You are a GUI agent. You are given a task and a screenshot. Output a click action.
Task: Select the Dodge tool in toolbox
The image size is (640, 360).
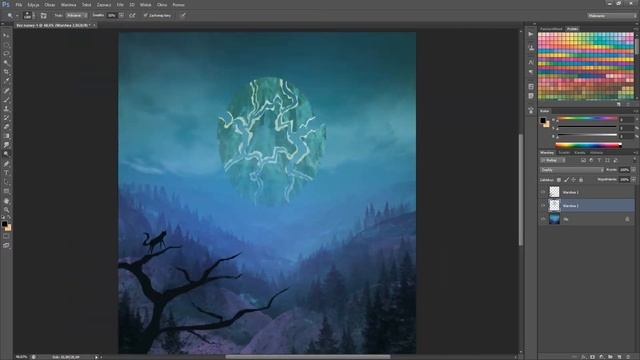6,154
